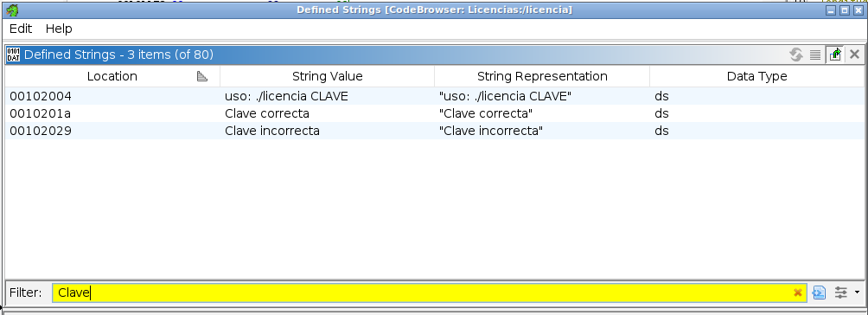Click the Ghidra dragon window icon
The height and width of the screenshot is (315, 868).
point(12,10)
